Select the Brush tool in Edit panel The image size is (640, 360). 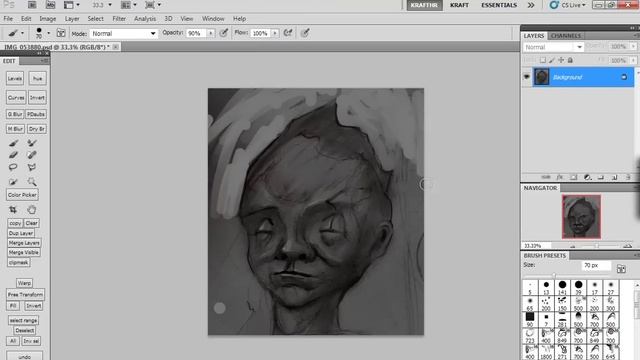[13, 143]
